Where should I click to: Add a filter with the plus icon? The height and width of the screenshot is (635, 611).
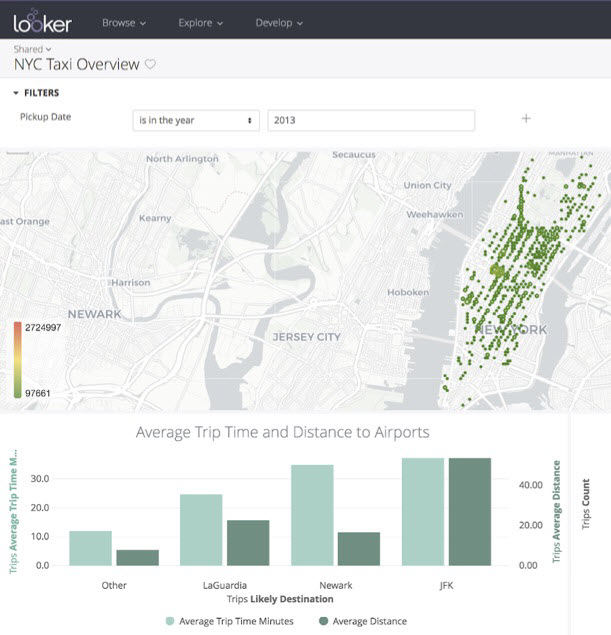click(526, 118)
